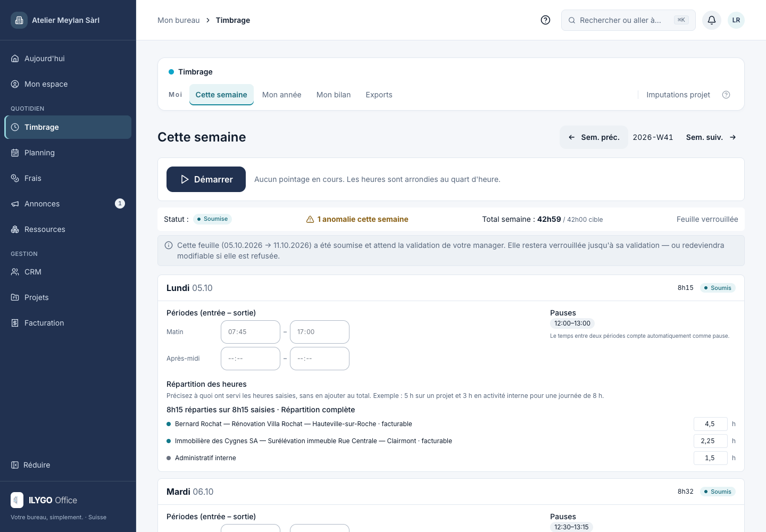Click the Démarrer button to start timing
Image resolution: width=766 pixels, height=532 pixels.
[206, 179]
